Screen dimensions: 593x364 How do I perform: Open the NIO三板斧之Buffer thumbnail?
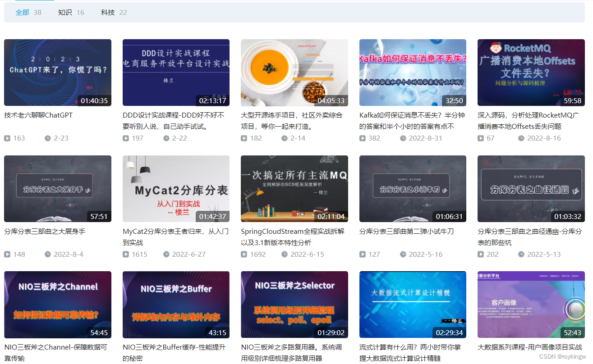[x=176, y=305]
